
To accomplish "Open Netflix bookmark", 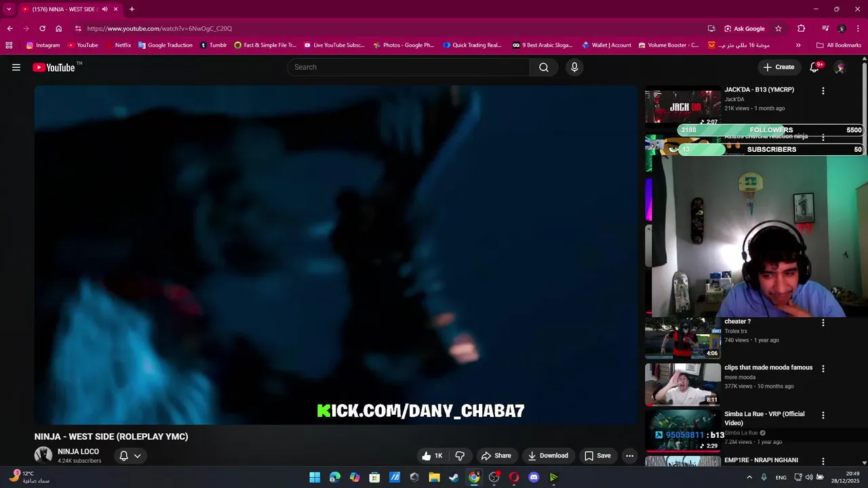I will 117,45.
